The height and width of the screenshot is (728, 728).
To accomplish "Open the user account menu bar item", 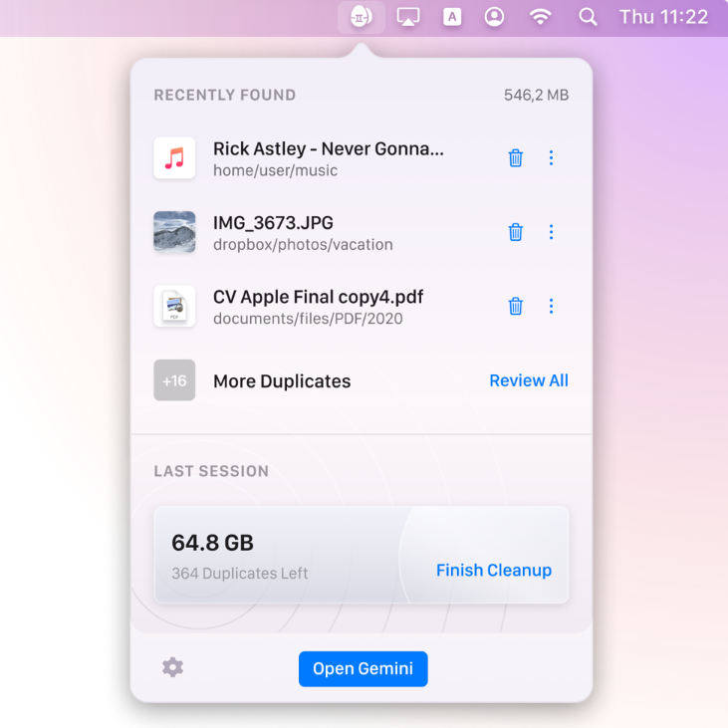I will point(494,17).
